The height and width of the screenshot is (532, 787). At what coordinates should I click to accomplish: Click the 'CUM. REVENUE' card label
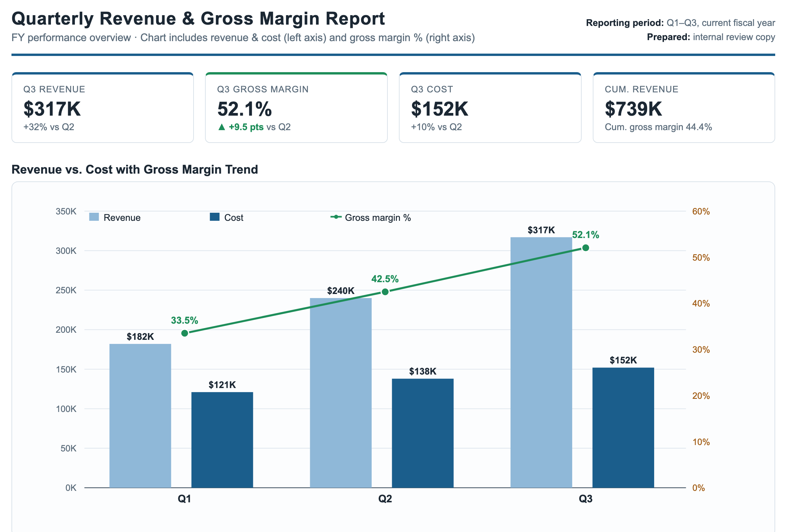click(641, 89)
